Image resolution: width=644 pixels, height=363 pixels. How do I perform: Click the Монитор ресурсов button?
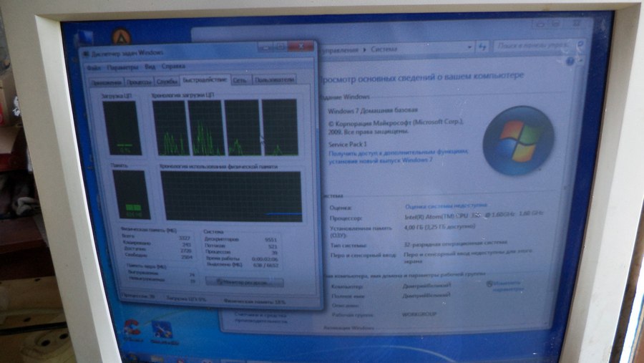coord(245,282)
